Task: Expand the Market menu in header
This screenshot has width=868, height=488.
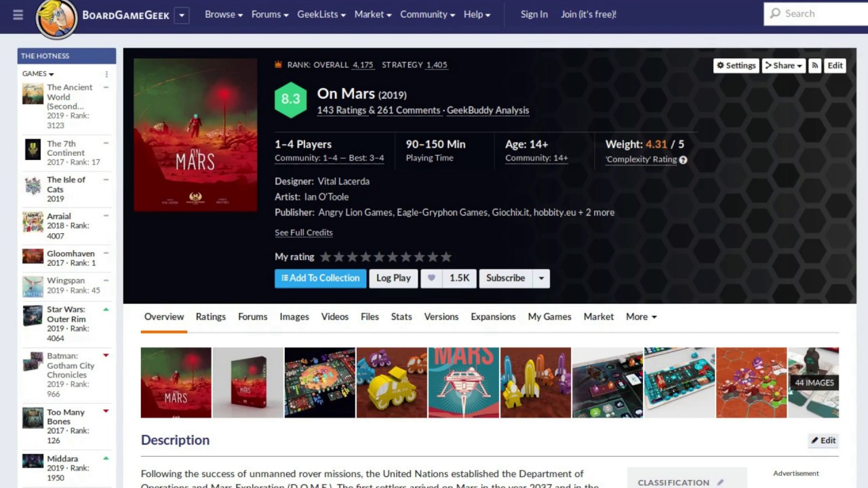Action: [x=373, y=14]
